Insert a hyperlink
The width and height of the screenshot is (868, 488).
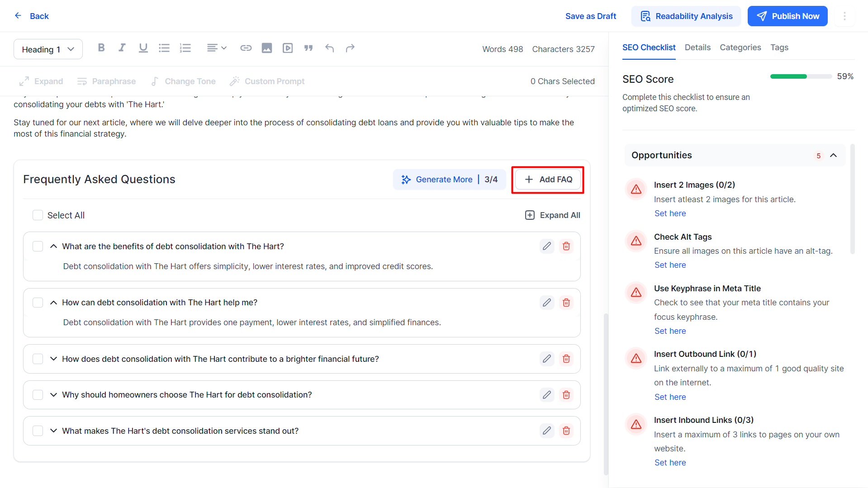coord(246,48)
